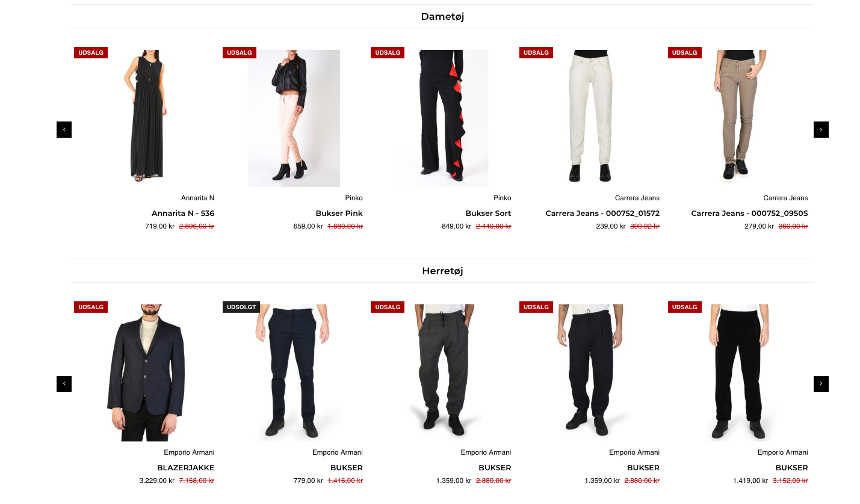Open the beige Carrera Jeans product image

click(739, 118)
